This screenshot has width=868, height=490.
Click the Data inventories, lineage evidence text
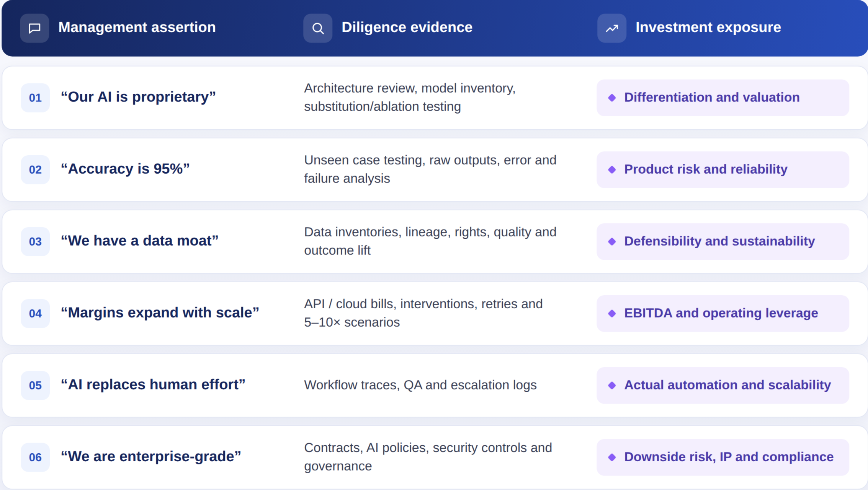(430, 241)
